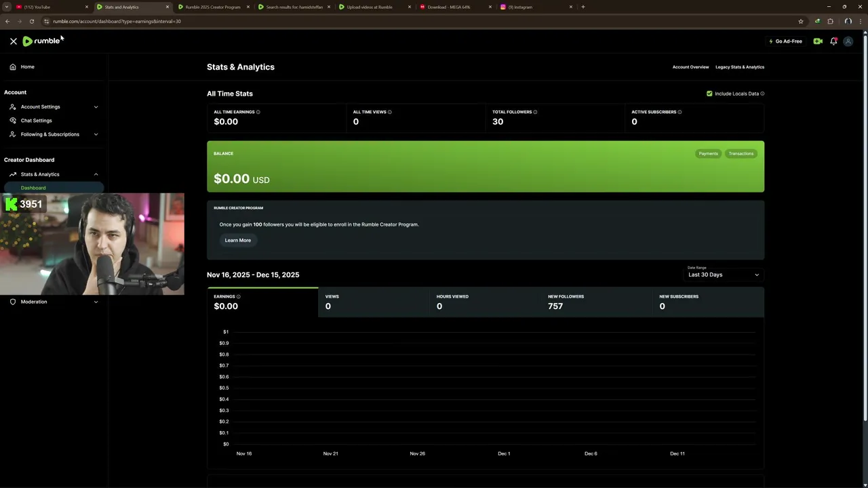
Task: Click the Following & Subscriptions person icon
Action: coord(13,134)
